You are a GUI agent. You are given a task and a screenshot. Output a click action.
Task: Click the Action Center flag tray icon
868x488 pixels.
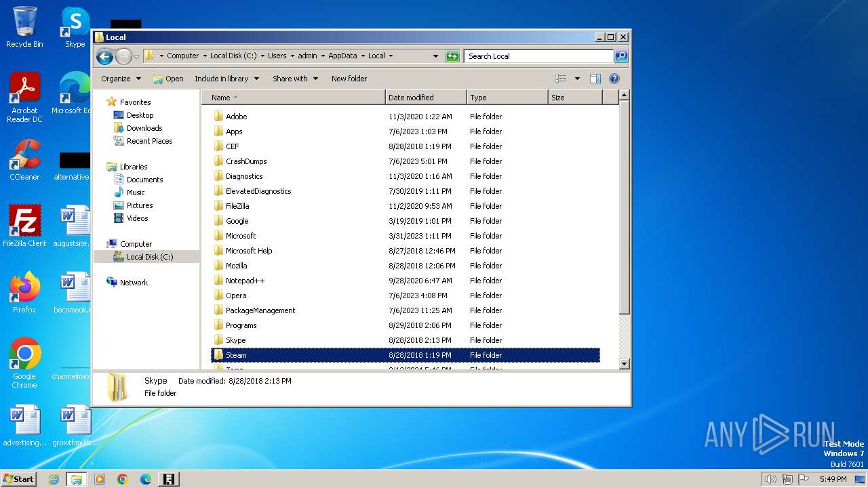pyautogui.click(x=804, y=479)
